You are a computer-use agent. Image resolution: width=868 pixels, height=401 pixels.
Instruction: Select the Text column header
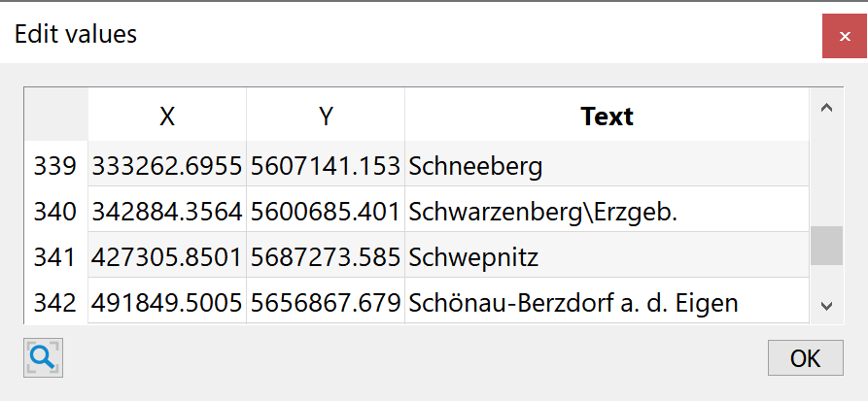pos(607,116)
